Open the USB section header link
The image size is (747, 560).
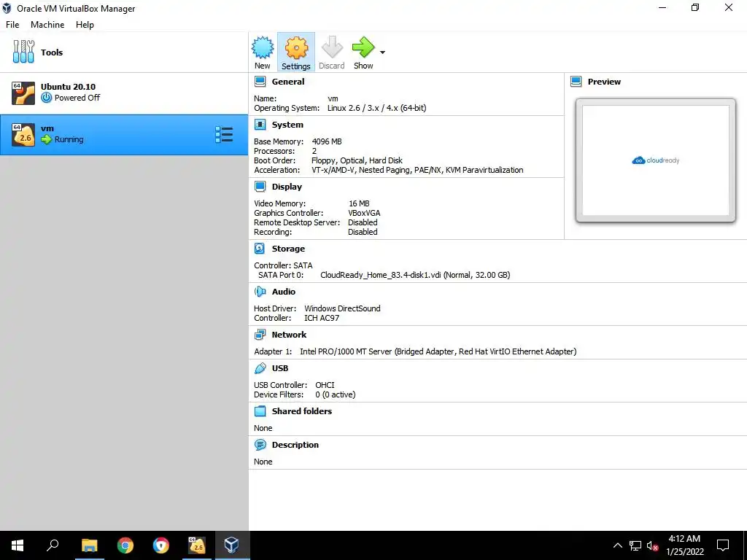(280, 368)
